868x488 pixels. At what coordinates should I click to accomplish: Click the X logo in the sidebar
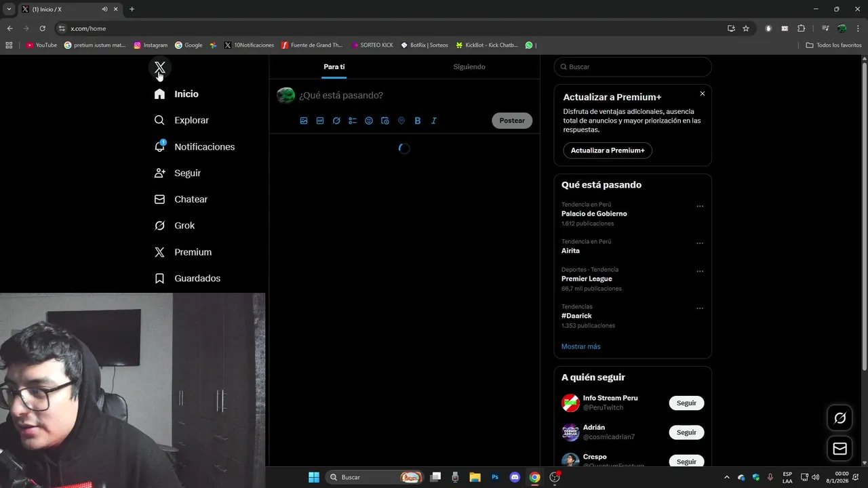(159, 67)
